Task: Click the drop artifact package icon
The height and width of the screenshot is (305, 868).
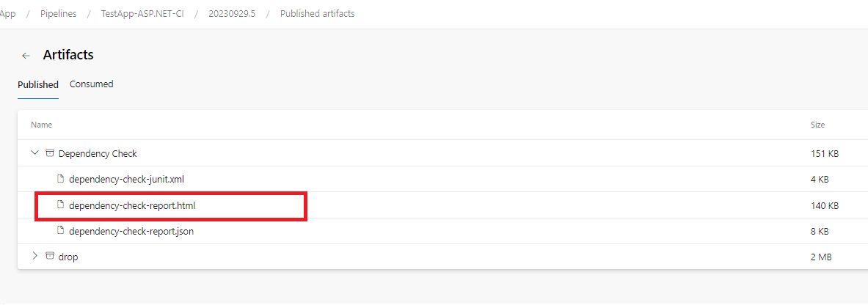Action: pyautogui.click(x=50, y=257)
